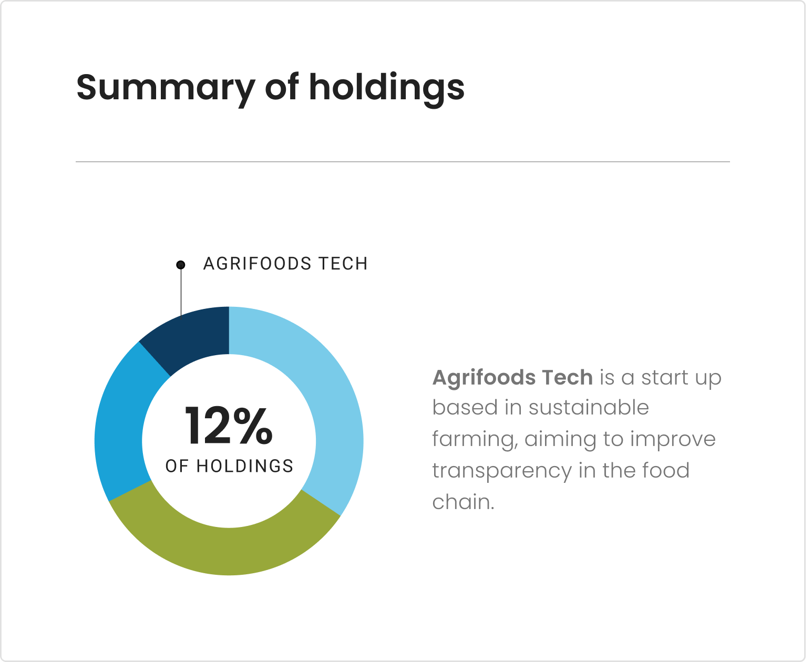Click the word "transparency" in the description
Viewport: 812px width, 662px height.
(x=501, y=471)
